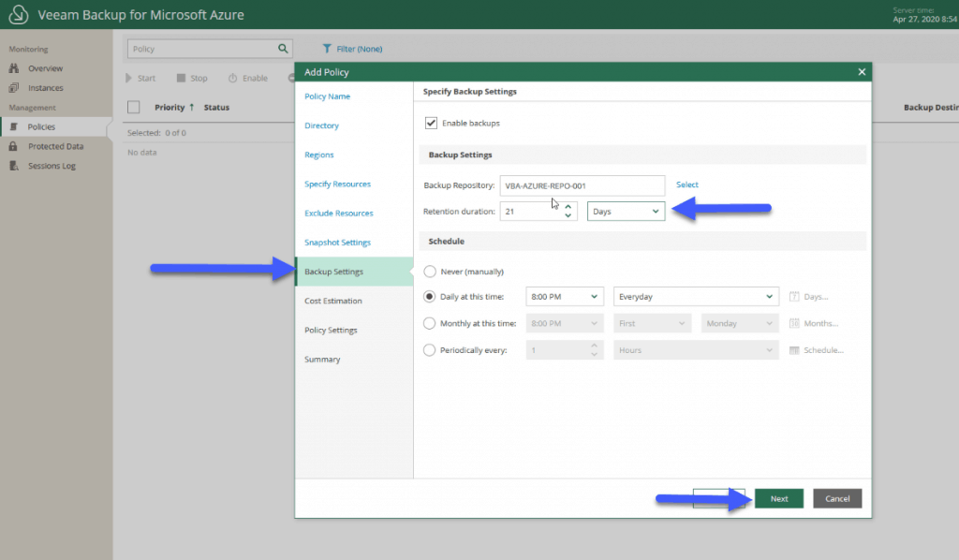Go to the Directory step
The width and height of the screenshot is (959, 560).
(322, 125)
